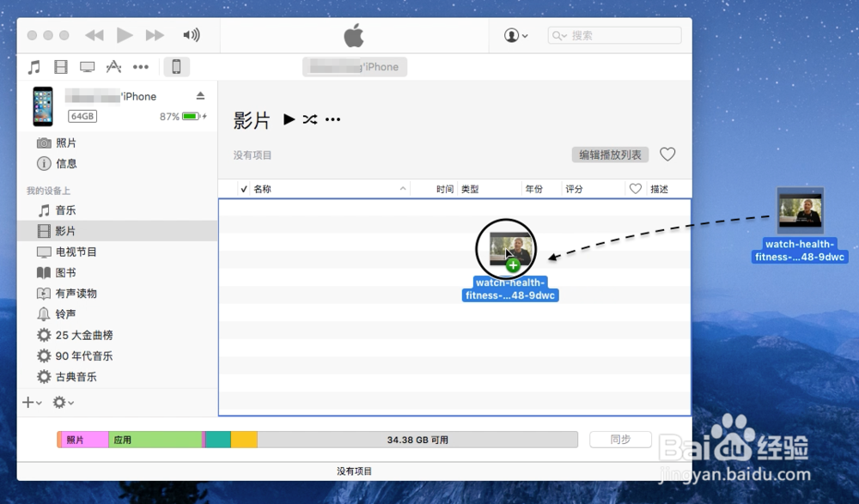859x504 pixels.
Task: Click the watch-health-fitness desktop video thumbnail
Action: coord(801,209)
